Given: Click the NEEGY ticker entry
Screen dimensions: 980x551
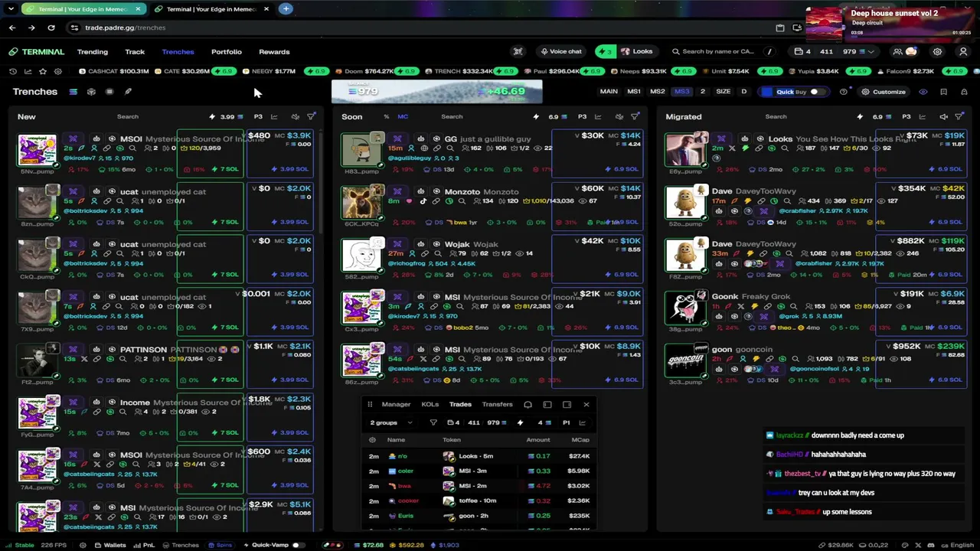Looking at the screenshot, I should pos(269,71).
